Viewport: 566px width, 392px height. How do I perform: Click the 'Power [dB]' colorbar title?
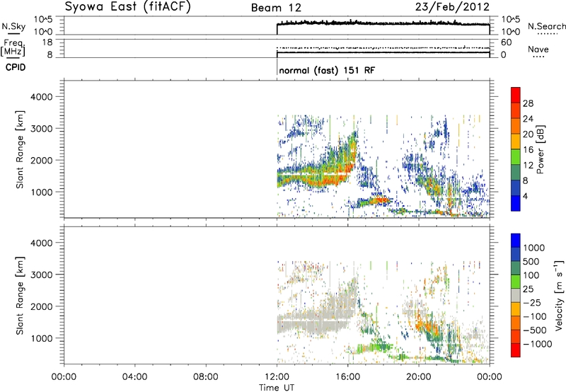point(540,149)
